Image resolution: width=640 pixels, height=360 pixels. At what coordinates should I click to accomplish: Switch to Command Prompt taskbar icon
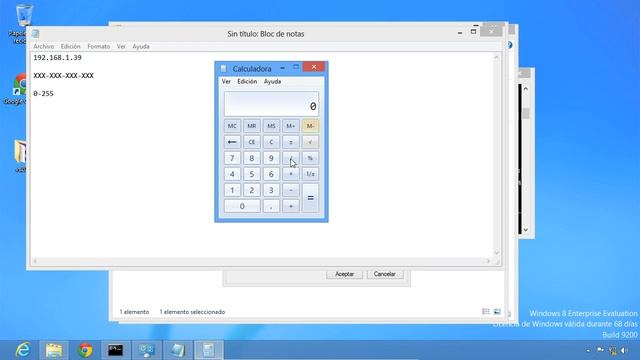pos(116,350)
